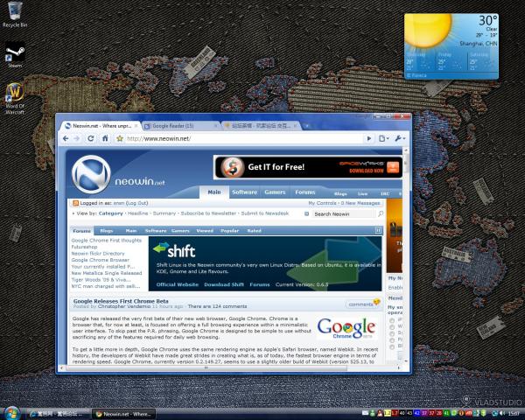Click the volume speaker tray icon

501,414
